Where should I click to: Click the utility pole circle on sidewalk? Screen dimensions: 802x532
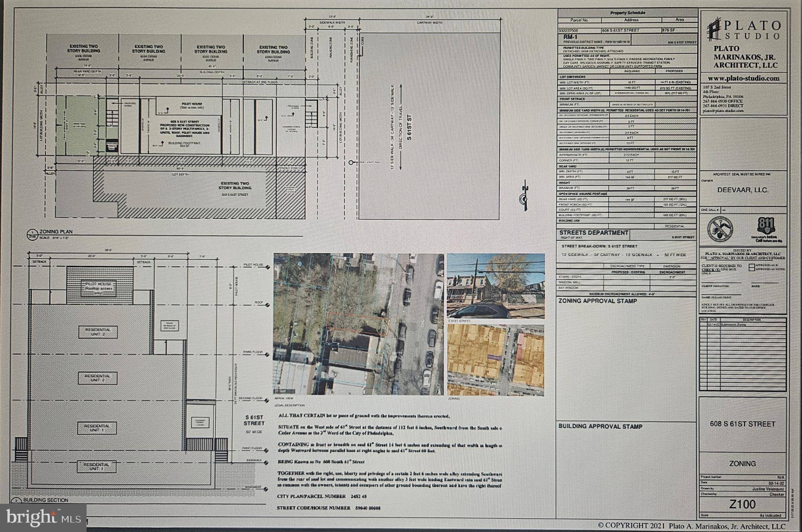351,162
